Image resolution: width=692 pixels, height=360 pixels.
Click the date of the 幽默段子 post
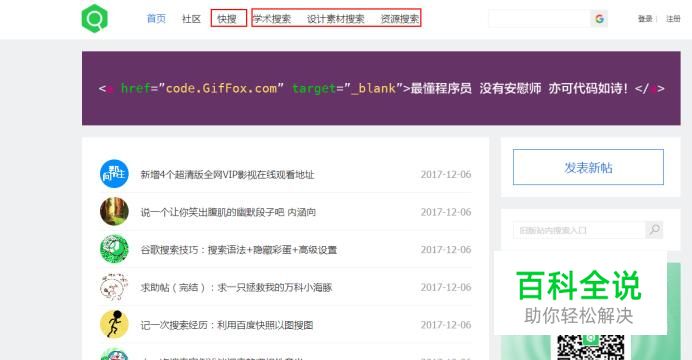[x=446, y=212]
